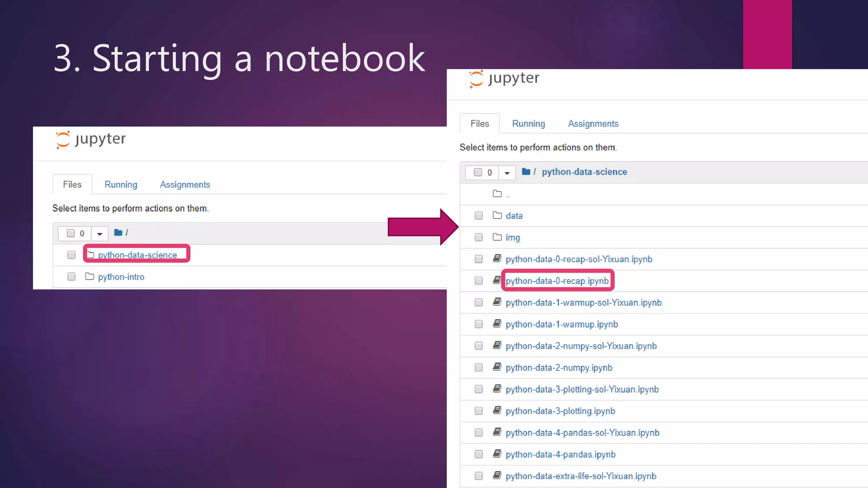Screen dimensions: 868x488
Task: Switch to Files tab in left window
Action: pyautogui.click(x=72, y=184)
